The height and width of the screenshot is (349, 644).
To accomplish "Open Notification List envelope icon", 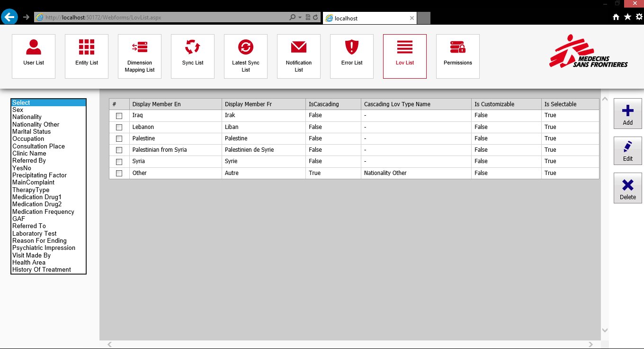I will (x=299, y=56).
